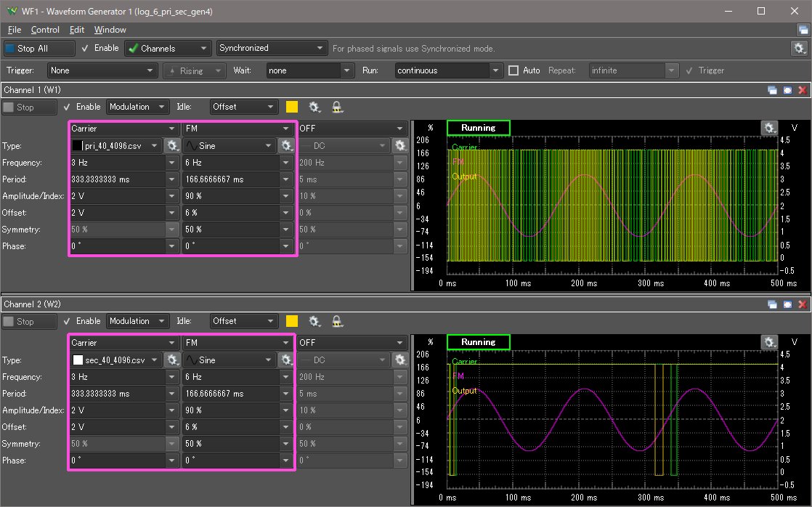This screenshot has width=812, height=507.
Task: Open gear next to Channel 2 FM Sine type
Action: click(286, 360)
